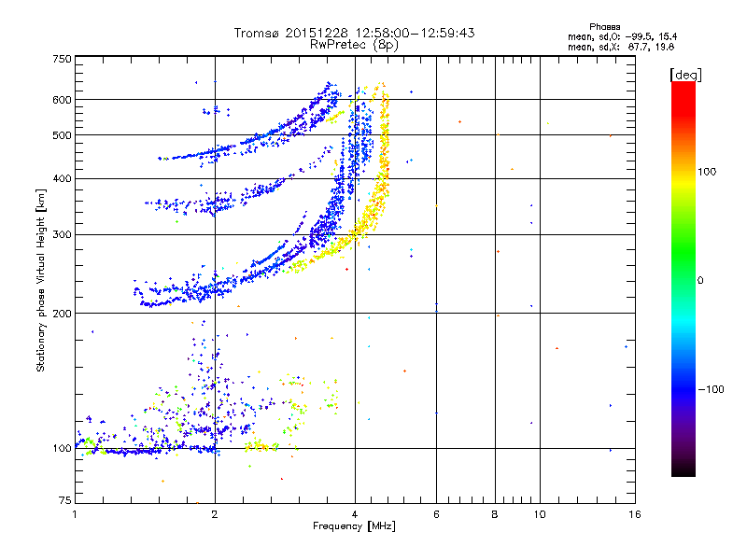Click the x-axis tick label '1'
This screenshot has height=560, width=747.
[76, 514]
